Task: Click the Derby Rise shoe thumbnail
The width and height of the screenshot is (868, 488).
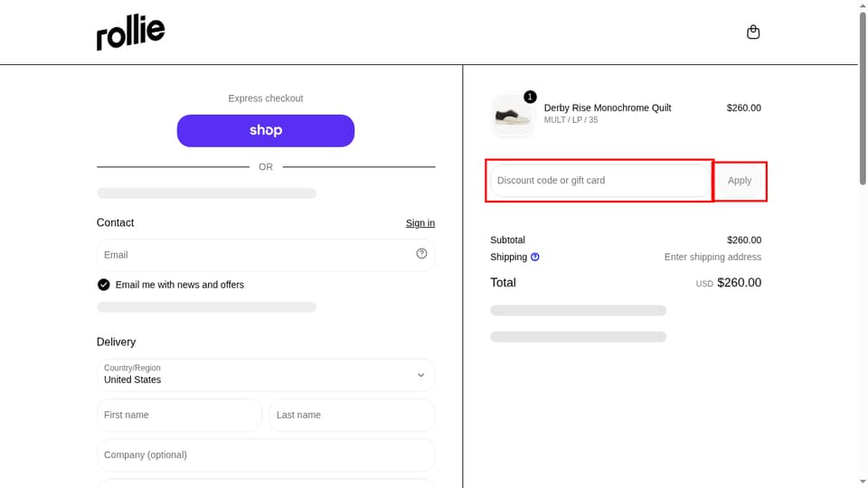Action: pyautogui.click(x=512, y=115)
